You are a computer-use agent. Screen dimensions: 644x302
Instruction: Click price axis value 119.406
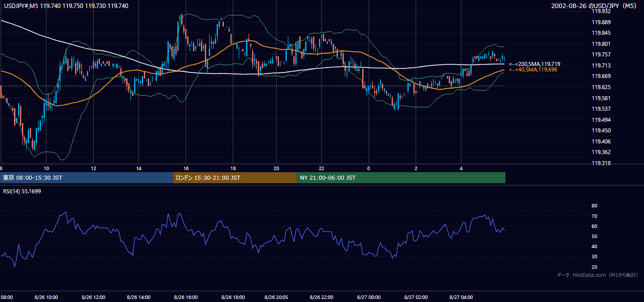(601, 141)
